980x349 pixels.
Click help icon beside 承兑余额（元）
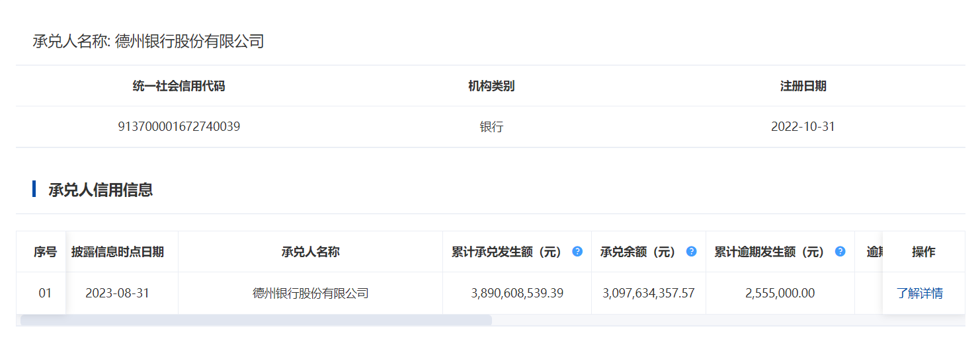[692, 251]
